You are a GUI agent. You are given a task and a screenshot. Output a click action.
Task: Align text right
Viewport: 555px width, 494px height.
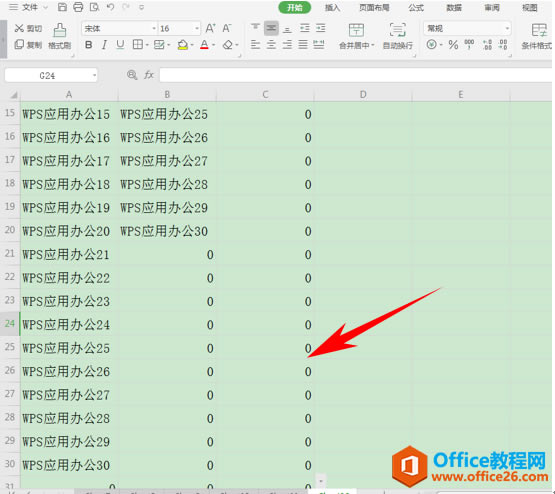287,45
